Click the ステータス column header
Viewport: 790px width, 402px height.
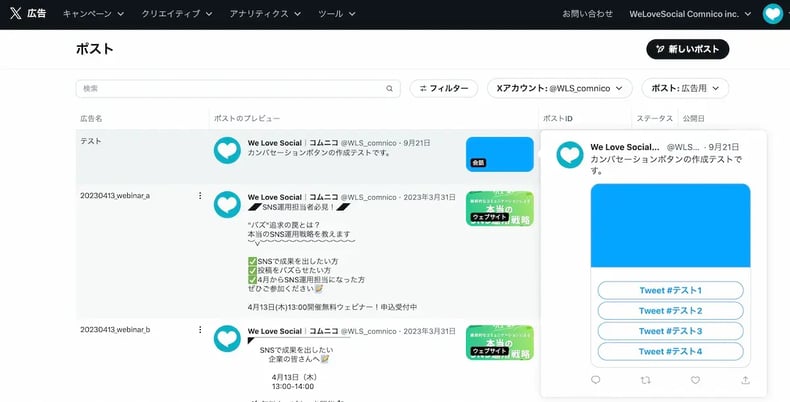(x=654, y=118)
